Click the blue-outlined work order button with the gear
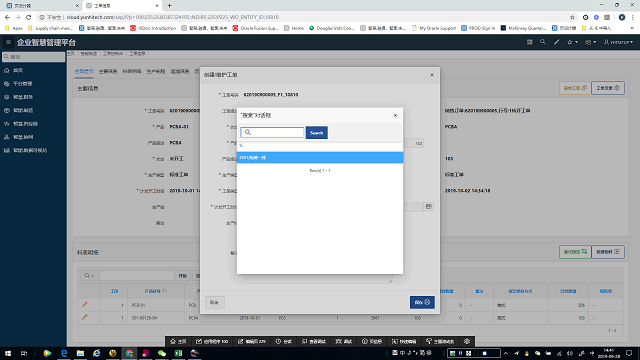 (608, 88)
